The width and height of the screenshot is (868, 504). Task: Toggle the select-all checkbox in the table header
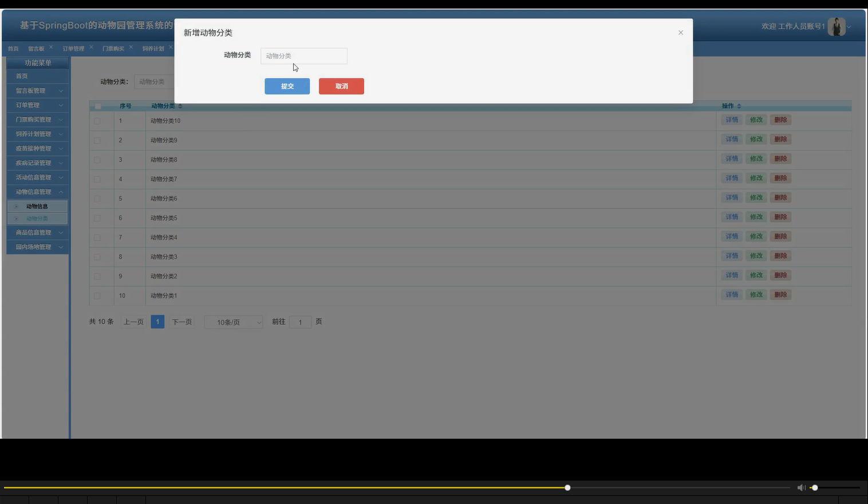[x=98, y=106]
